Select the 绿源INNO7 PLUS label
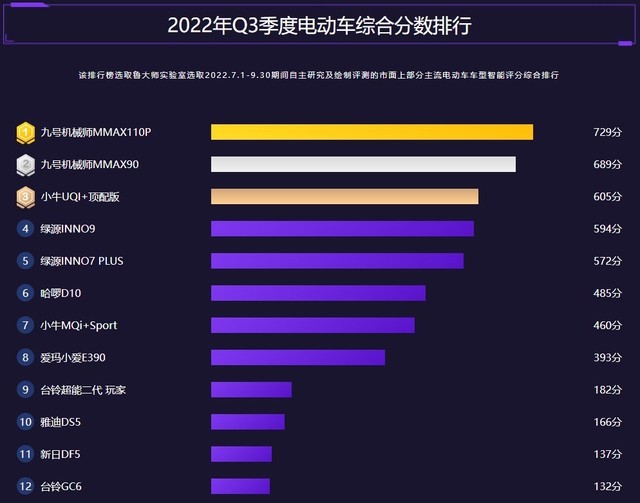The width and height of the screenshot is (640, 503). (x=82, y=261)
